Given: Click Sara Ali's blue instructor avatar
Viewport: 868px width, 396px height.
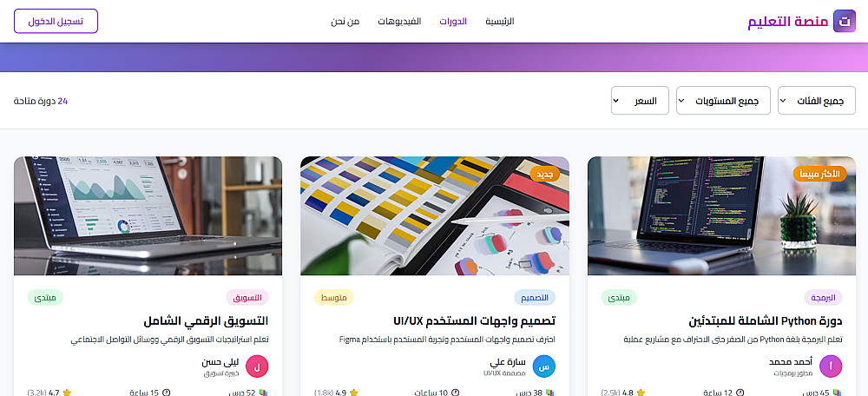Looking at the screenshot, I should tap(543, 366).
